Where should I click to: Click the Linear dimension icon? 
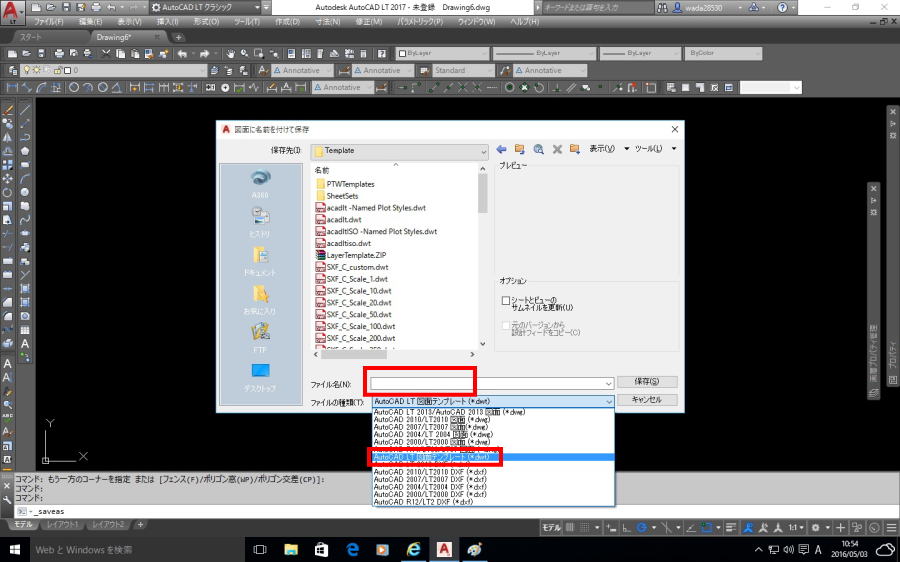[12, 87]
